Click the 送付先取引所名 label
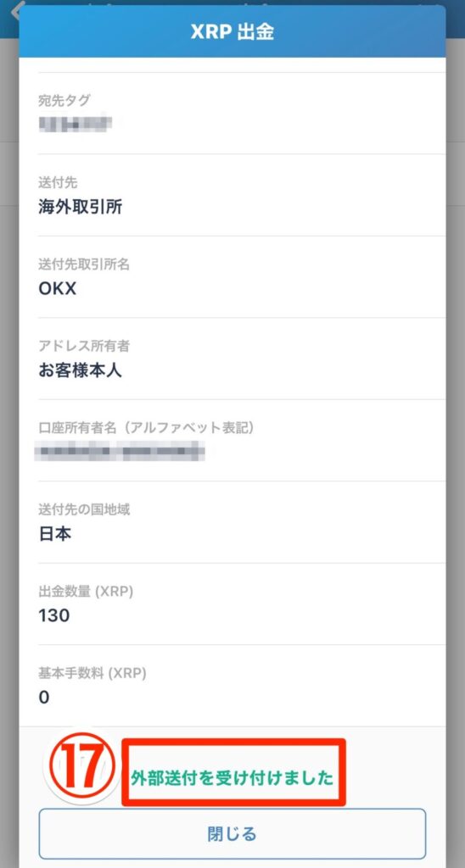 pyautogui.click(x=84, y=264)
